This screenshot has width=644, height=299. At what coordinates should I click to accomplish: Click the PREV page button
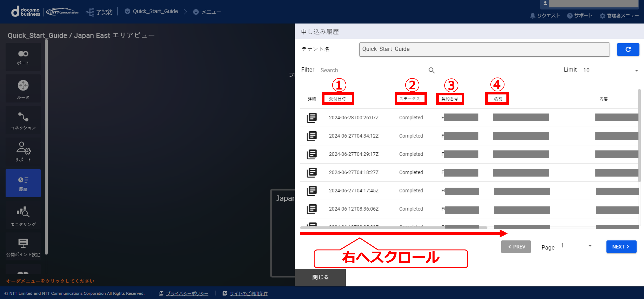click(516, 247)
